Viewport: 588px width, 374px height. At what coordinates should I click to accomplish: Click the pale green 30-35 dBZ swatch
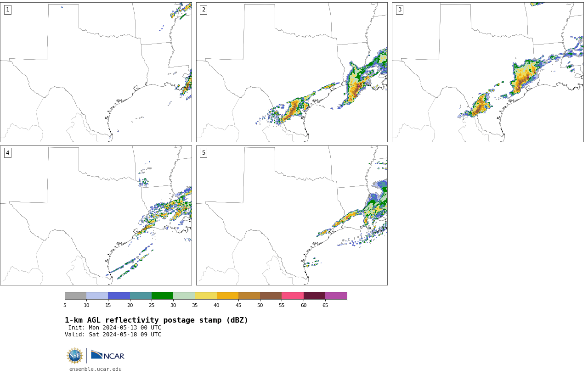point(184,296)
